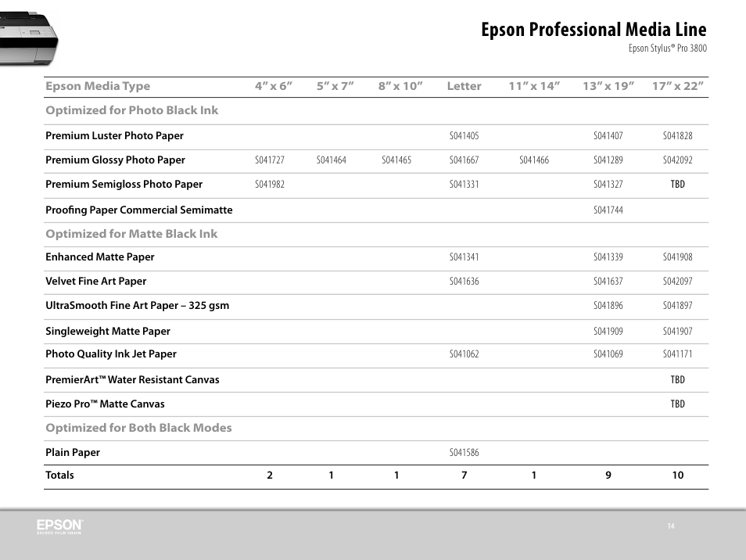The height and width of the screenshot is (560, 746).
Task: Select part number S041828
Action: click(677, 135)
